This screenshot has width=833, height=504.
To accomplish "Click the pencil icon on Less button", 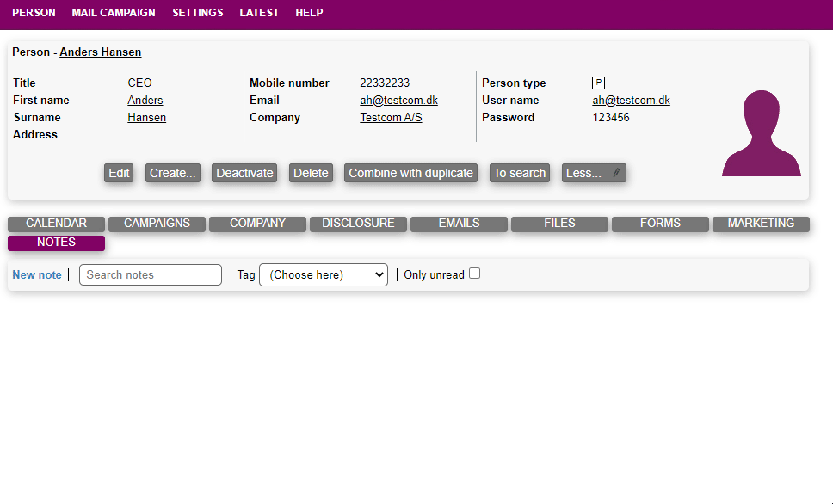I will point(616,173).
